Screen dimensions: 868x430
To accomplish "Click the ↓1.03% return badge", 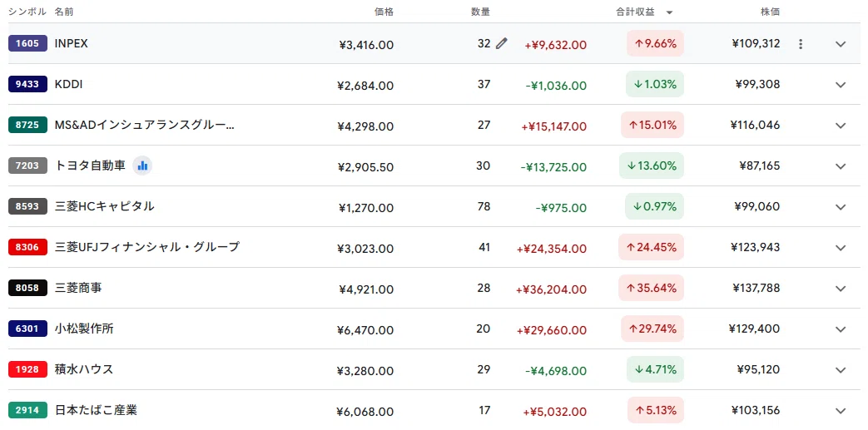I will coord(655,84).
